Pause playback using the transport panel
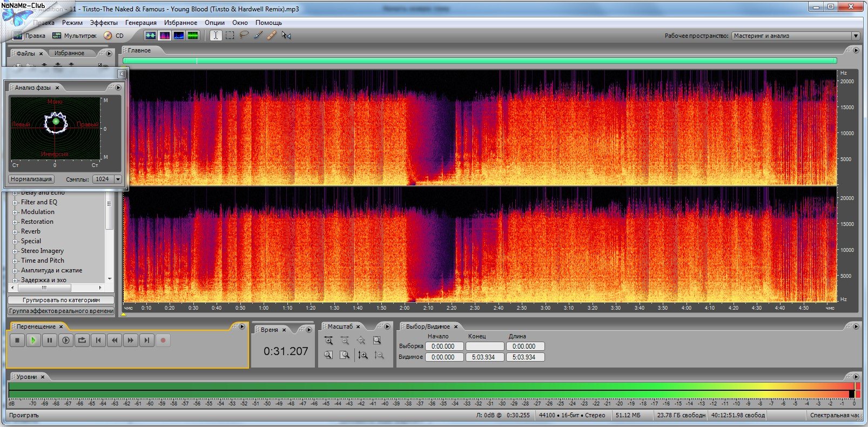 50,340
